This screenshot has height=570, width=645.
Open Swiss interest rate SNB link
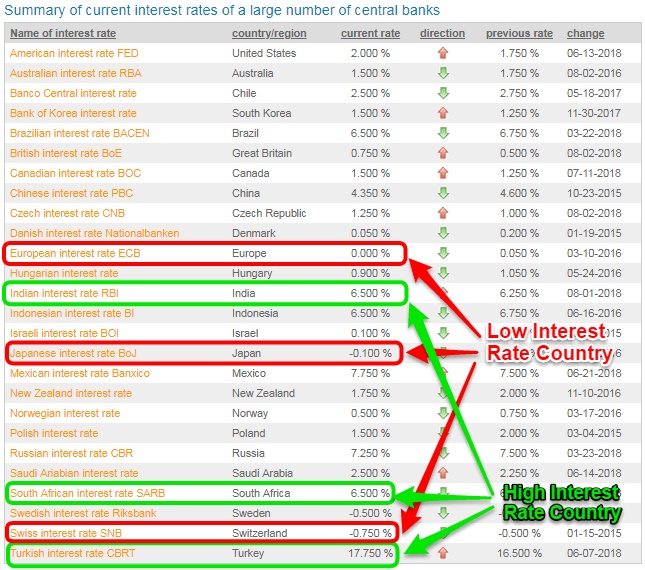pos(66,533)
